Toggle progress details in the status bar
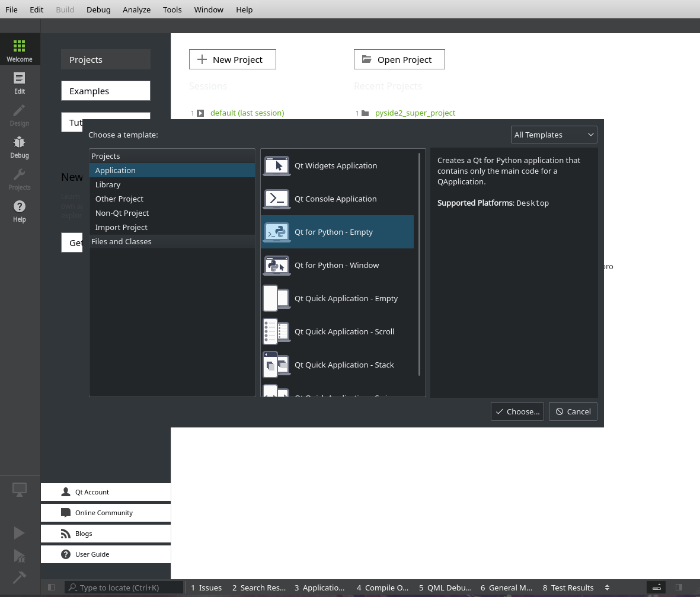 tap(656, 587)
